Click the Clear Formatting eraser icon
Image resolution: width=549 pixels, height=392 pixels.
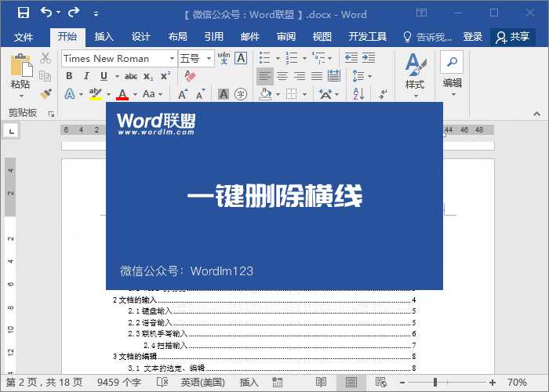(x=189, y=76)
